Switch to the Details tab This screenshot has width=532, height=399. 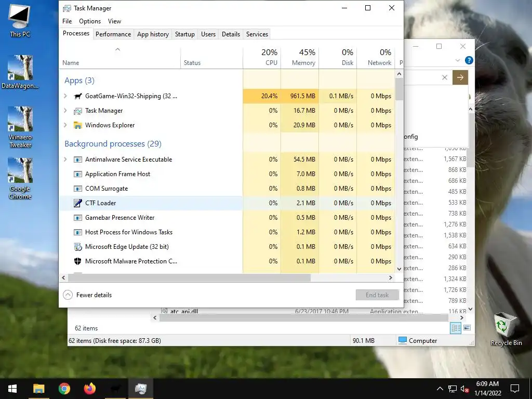(231, 34)
